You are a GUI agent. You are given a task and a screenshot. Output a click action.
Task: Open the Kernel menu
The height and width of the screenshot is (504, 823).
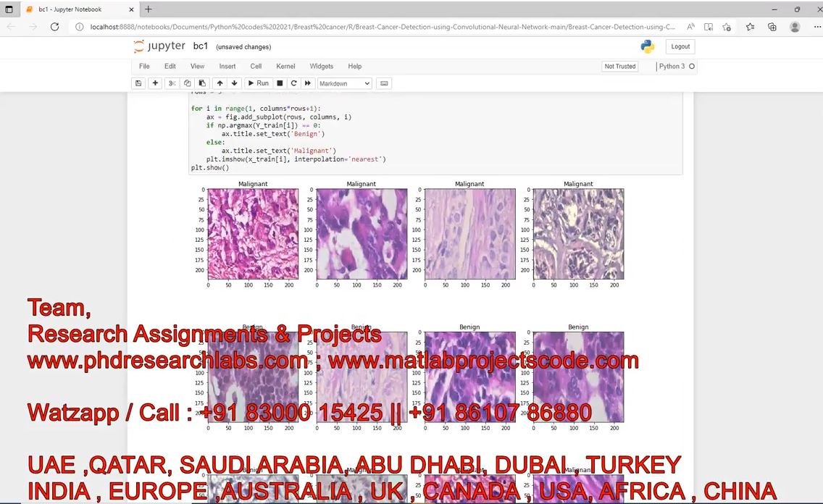click(x=285, y=67)
